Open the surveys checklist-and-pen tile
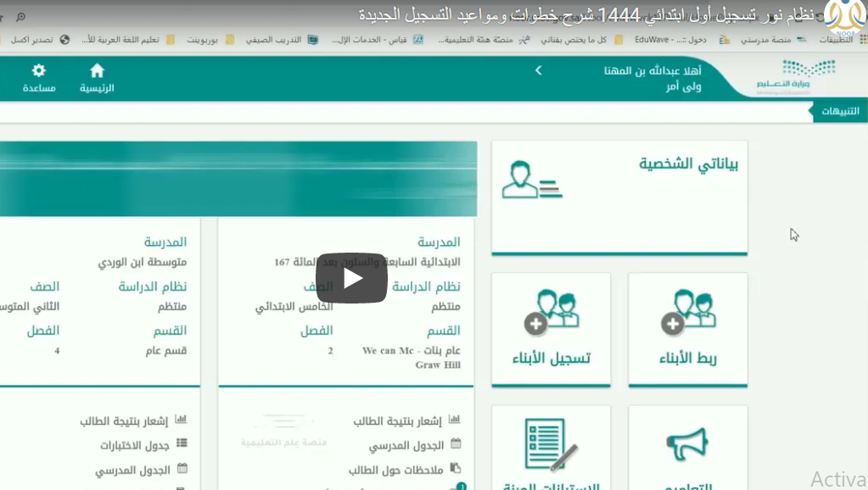This screenshot has width=868, height=490. coord(551,449)
